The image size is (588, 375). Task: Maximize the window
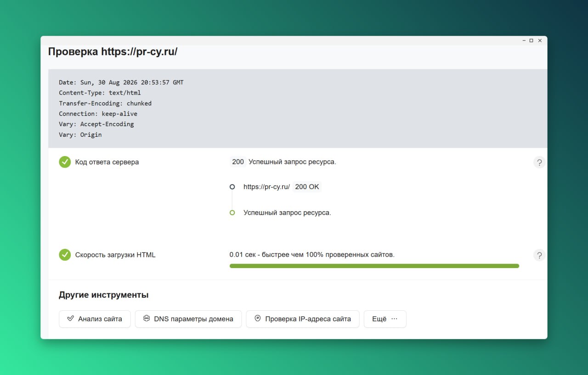coord(531,40)
